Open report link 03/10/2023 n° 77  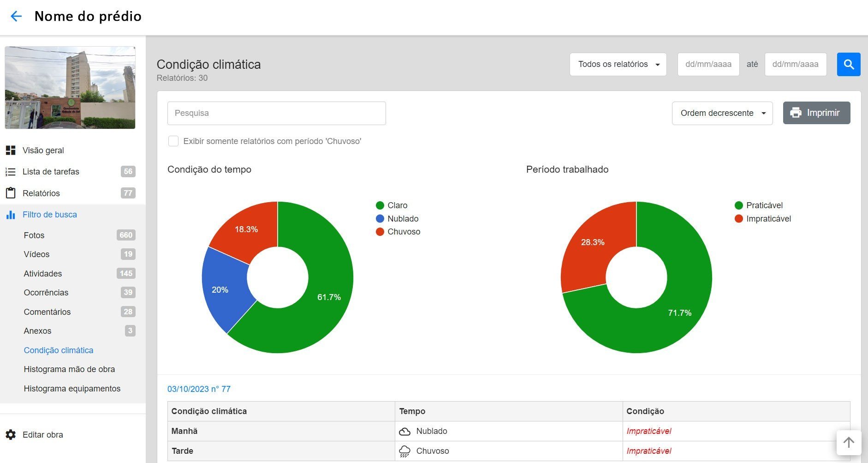click(x=199, y=389)
